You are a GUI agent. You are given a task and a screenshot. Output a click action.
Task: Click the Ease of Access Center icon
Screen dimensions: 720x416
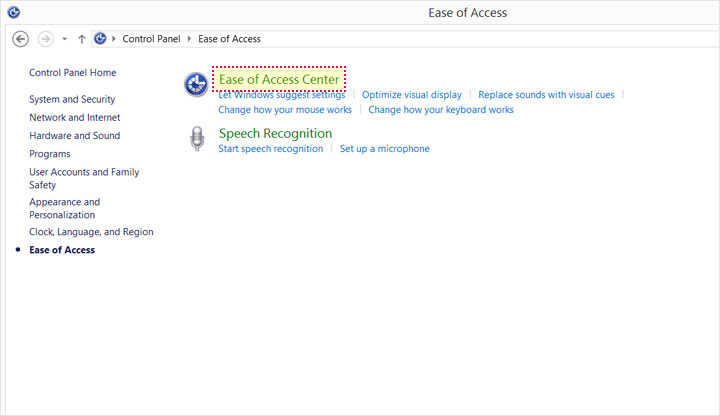[x=196, y=84]
